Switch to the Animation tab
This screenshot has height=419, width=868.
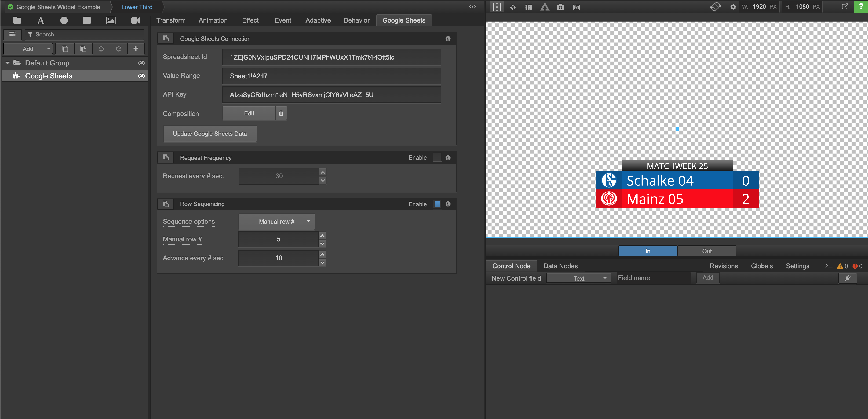coord(213,20)
